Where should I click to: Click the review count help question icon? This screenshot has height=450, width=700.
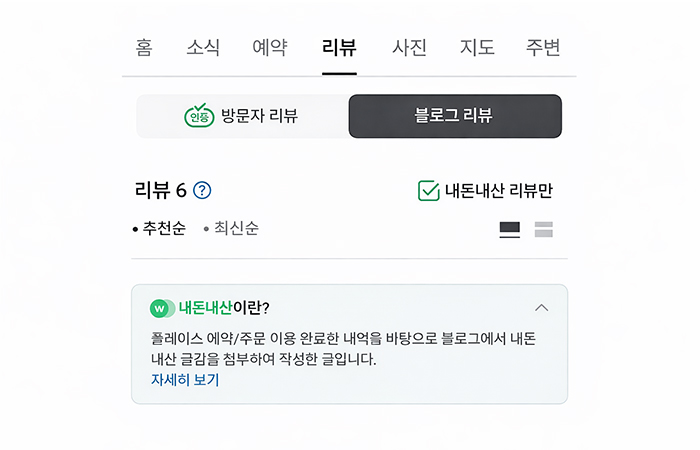pos(203,190)
